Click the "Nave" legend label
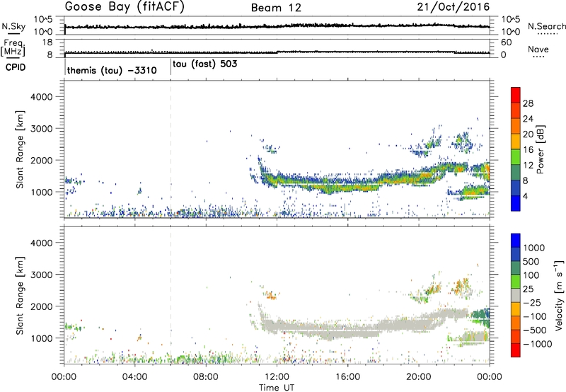 click(538, 50)
